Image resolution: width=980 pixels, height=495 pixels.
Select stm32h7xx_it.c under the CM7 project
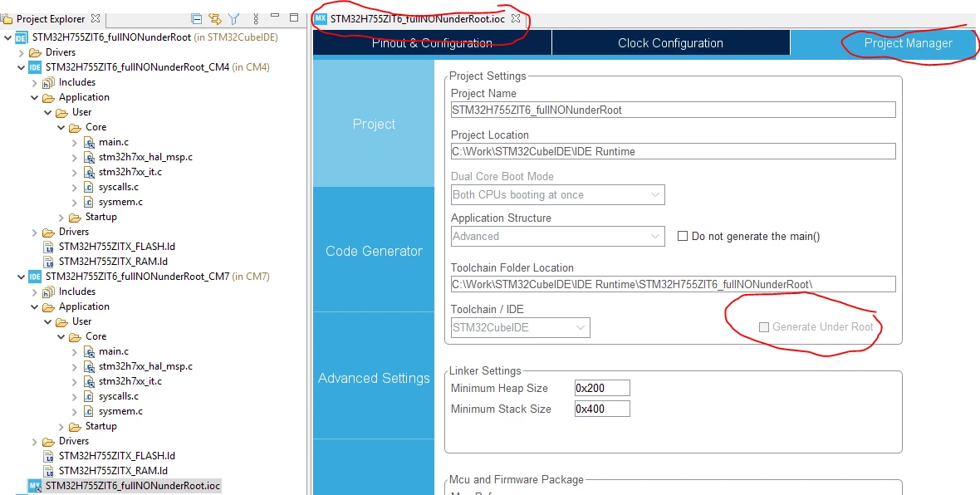click(x=130, y=381)
